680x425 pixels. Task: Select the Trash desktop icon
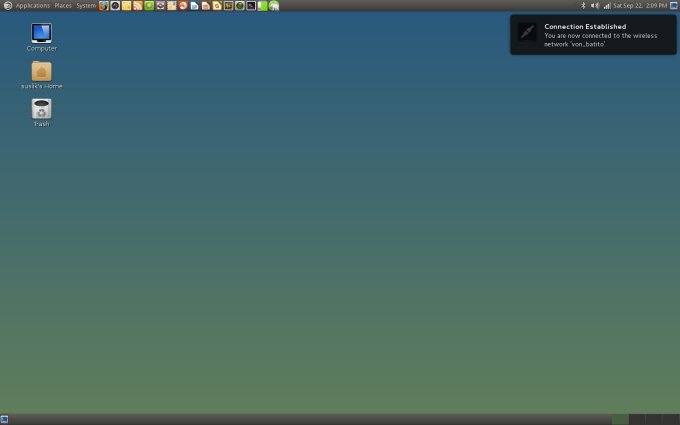42,113
